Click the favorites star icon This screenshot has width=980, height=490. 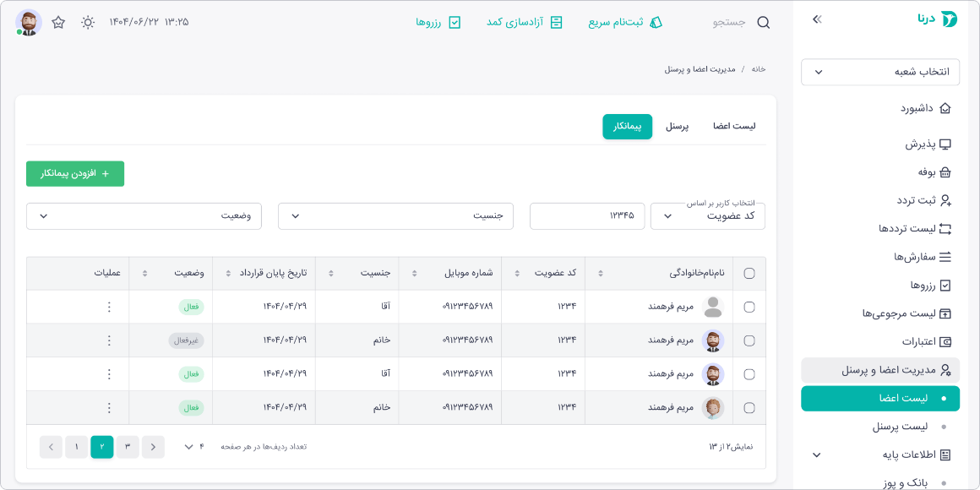tap(58, 23)
